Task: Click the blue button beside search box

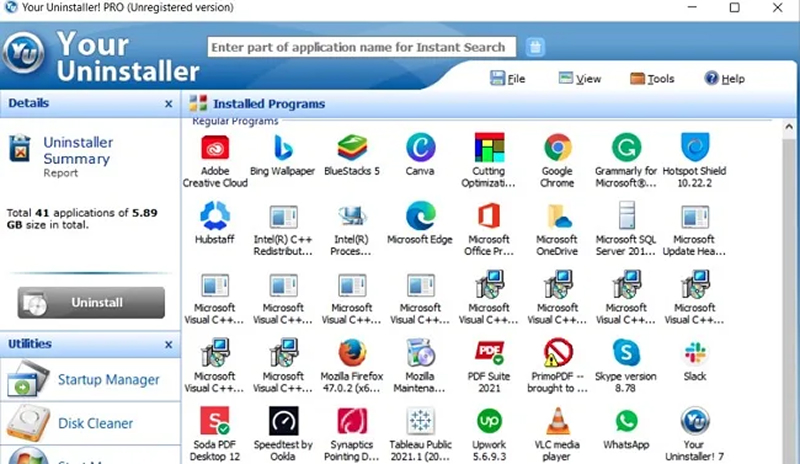Action: 535,47
